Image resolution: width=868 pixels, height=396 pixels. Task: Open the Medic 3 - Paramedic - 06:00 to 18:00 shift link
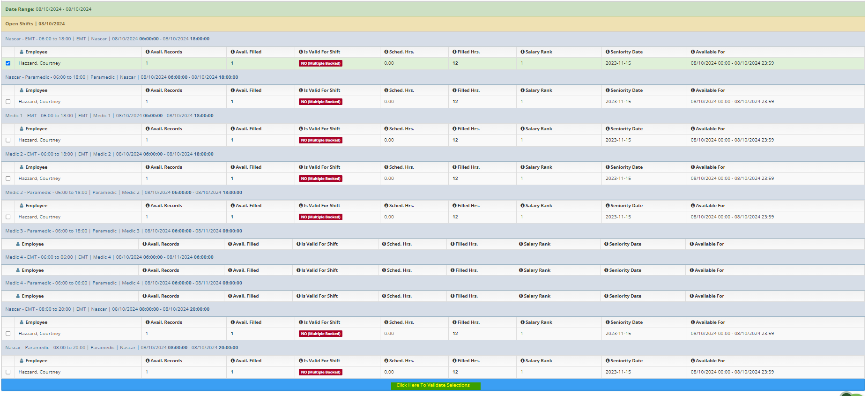(46, 231)
